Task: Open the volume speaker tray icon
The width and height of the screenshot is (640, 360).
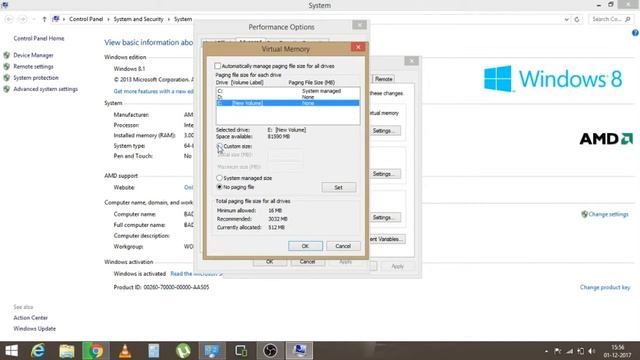Action: click(x=592, y=351)
